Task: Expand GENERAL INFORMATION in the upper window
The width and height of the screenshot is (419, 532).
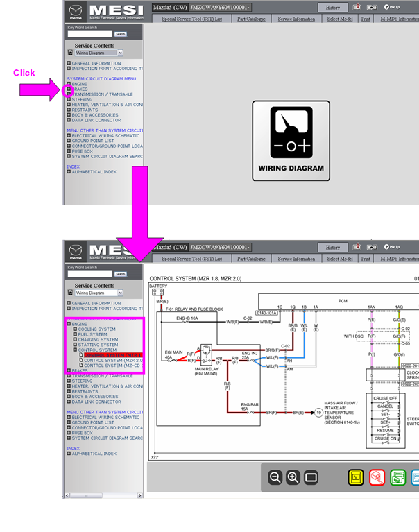Action: pyautogui.click(x=69, y=63)
